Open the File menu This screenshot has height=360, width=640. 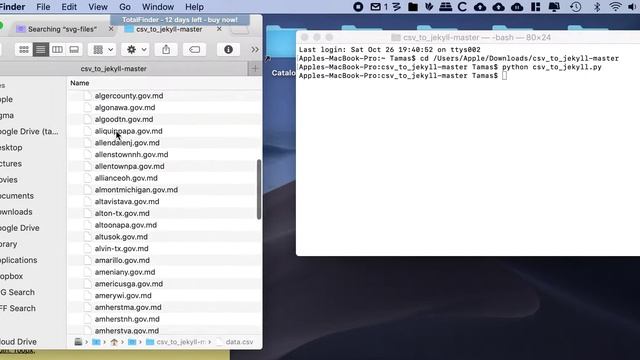(x=43, y=7)
